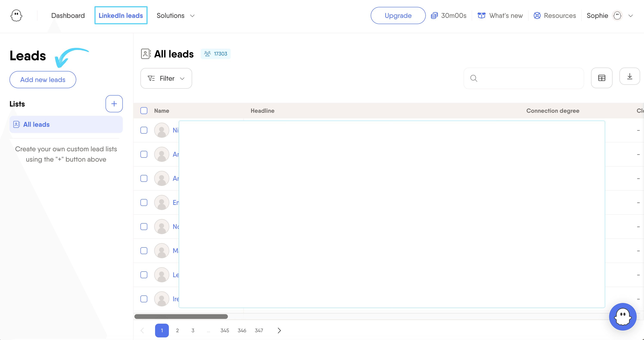Check the box for lead En
The width and height of the screenshot is (644, 340).
pyautogui.click(x=144, y=202)
